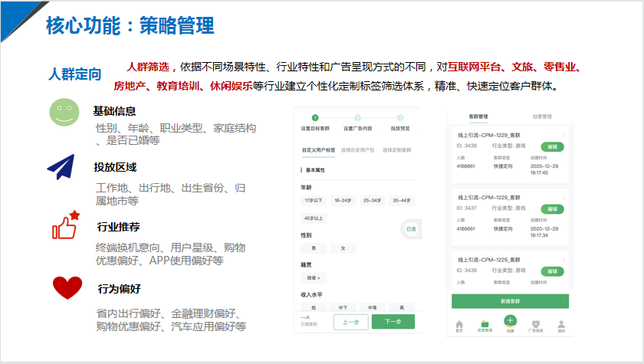Click the red heart icon
Image resolution: width=644 pixels, height=364 pixels.
[67, 288]
